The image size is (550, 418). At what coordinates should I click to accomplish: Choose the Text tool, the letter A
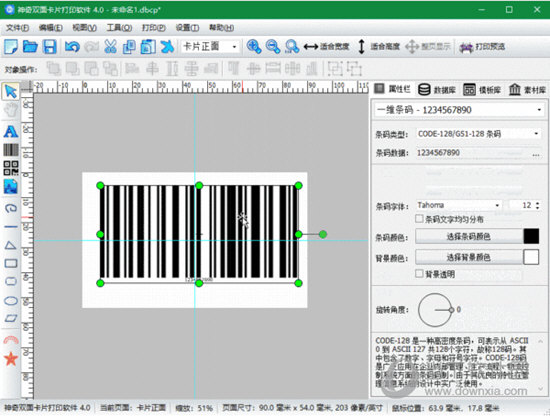tap(11, 132)
